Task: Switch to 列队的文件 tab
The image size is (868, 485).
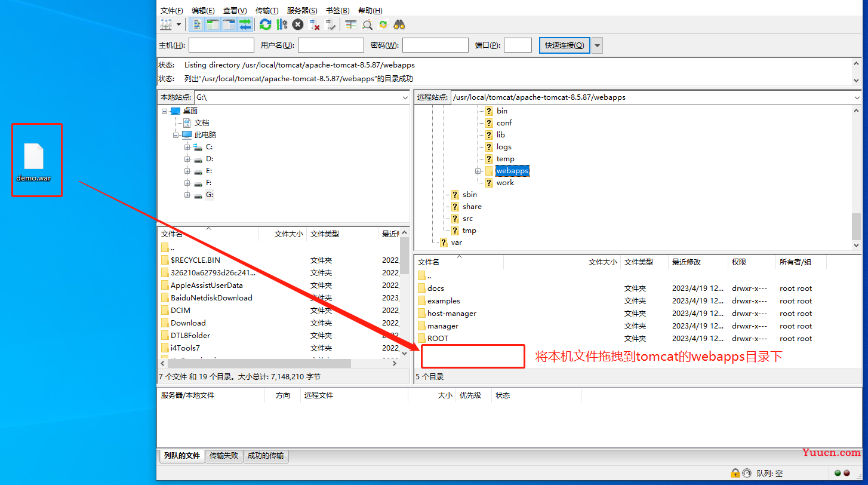Action: (x=181, y=456)
